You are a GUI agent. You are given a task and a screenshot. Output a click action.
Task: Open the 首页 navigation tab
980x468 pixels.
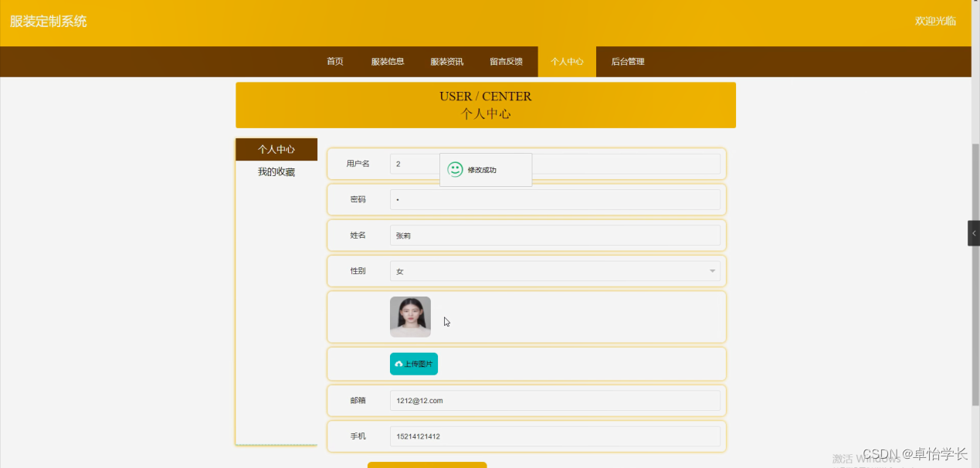pos(335,62)
